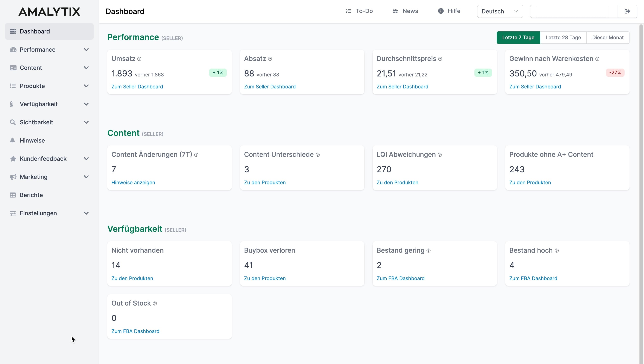644x364 pixels.
Task: Click the Einstellungen sliders icon
Action: [x=13, y=213]
